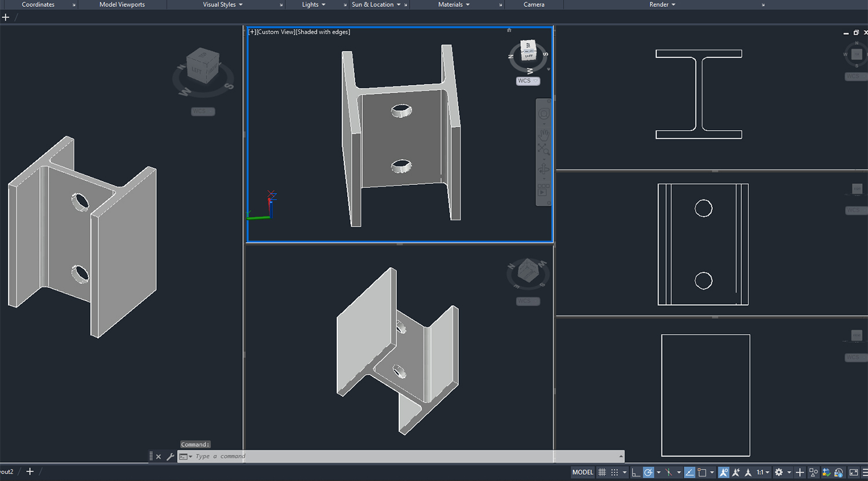868x481 pixels.
Task: Click the MODEL button in status bar
Action: 583,472
